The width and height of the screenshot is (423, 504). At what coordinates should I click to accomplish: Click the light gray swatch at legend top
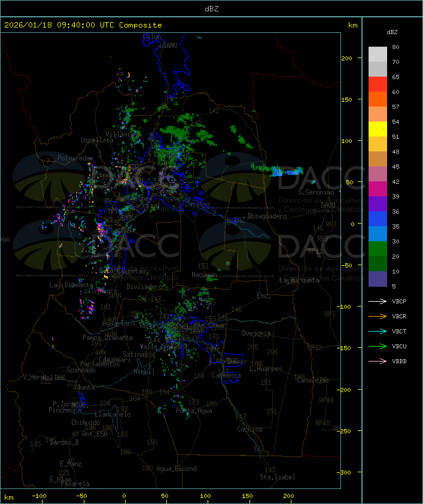(x=378, y=54)
